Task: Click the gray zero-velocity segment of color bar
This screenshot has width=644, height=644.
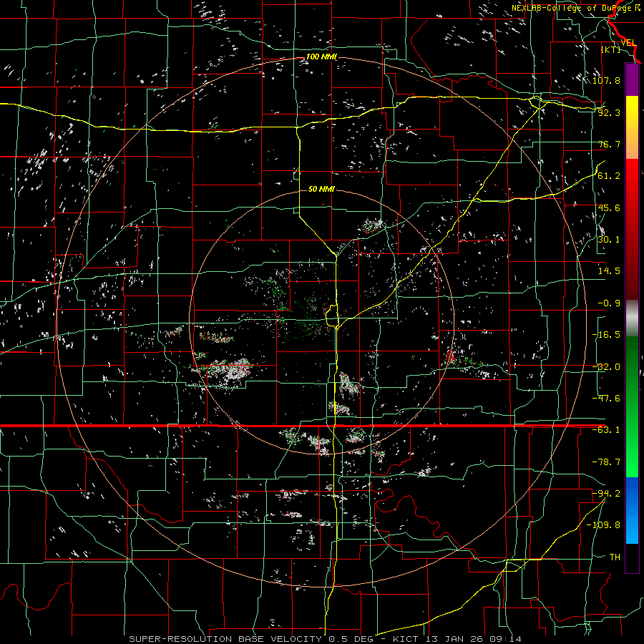Action: pos(632,318)
